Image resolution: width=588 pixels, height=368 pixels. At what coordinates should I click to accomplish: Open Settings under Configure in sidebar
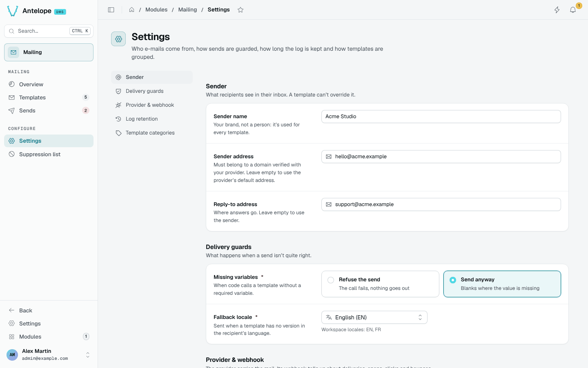pyautogui.click(x=49, y=141)
